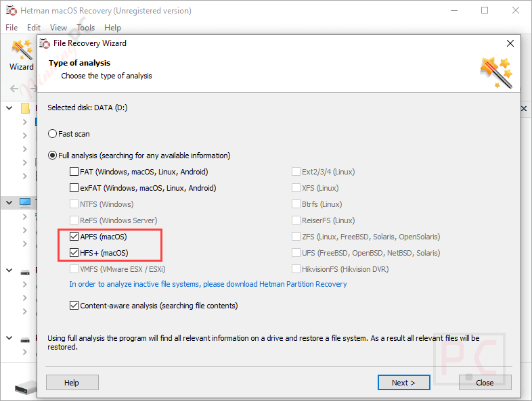This screenshot has width=532, height=401.
Task: Click the ZFS checkbox
Action: pyautogui.click(x=296, y=237)
